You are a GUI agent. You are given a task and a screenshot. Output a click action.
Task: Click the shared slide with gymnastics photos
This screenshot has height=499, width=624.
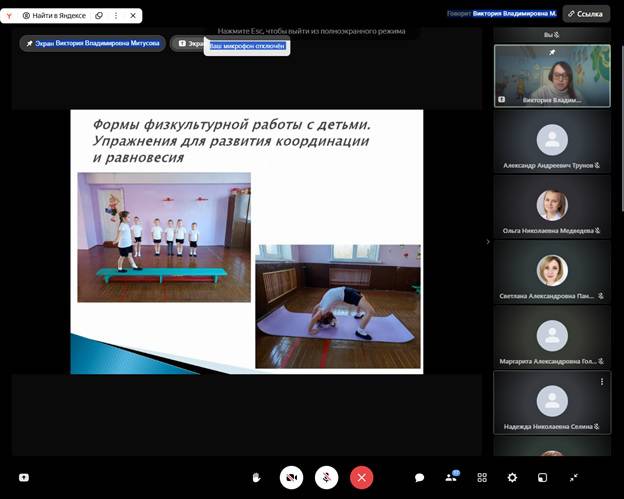[x=247, y=242]
